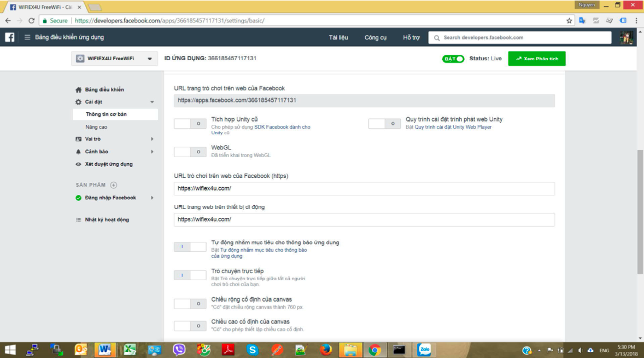
Task: Toggle Trò chuyện trực tiếp switch
Action: (x=190, y=275)
